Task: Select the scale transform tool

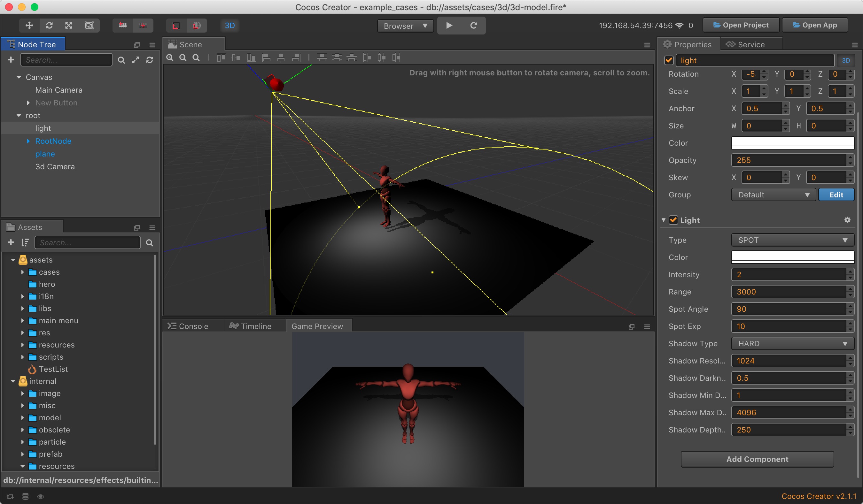Action: (x=69, y=25)
